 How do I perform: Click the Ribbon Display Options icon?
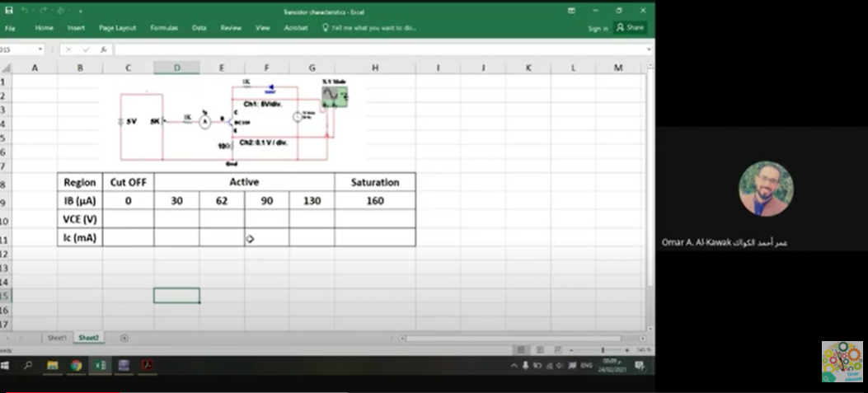pos(571,11)
